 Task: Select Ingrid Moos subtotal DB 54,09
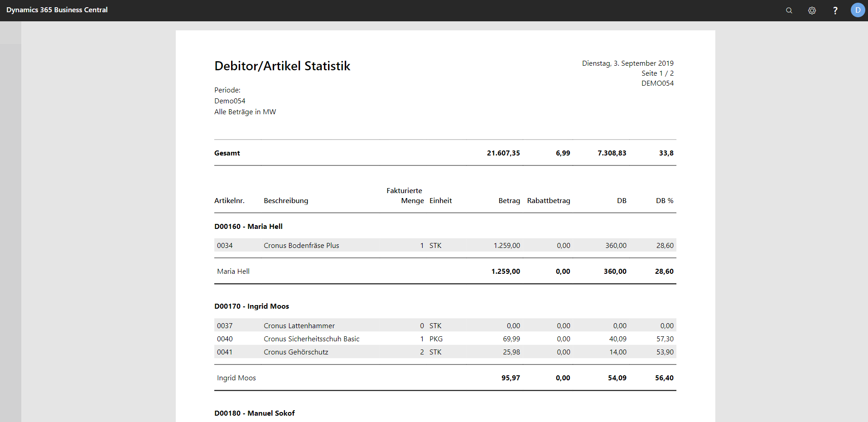point(617,378)
